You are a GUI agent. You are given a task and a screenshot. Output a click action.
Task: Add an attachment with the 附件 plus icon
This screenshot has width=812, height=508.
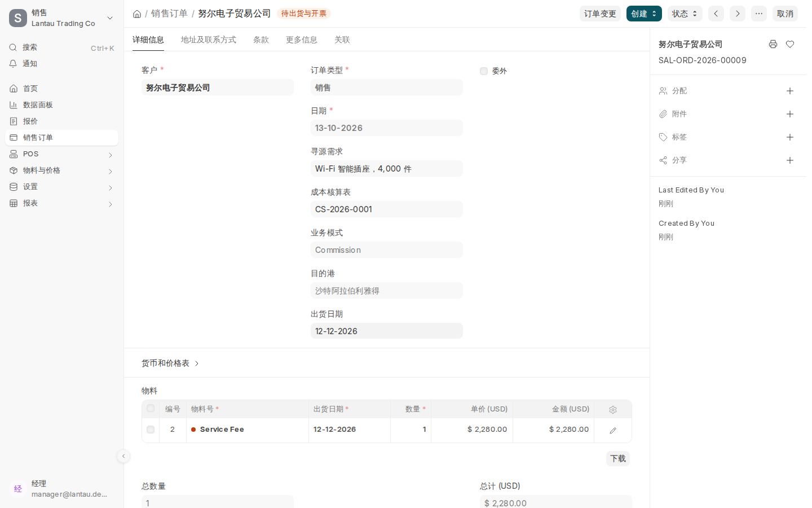[x=790, y=114]
